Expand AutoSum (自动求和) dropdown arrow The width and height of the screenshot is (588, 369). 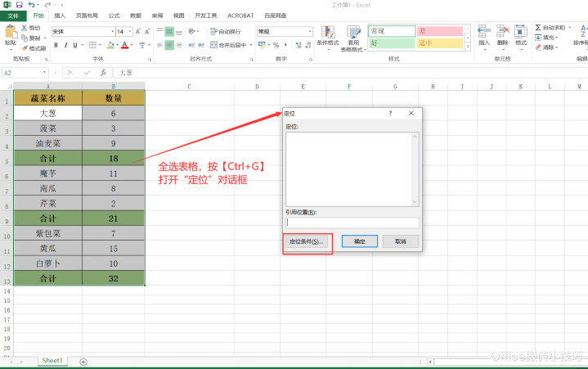coord(570,27)
